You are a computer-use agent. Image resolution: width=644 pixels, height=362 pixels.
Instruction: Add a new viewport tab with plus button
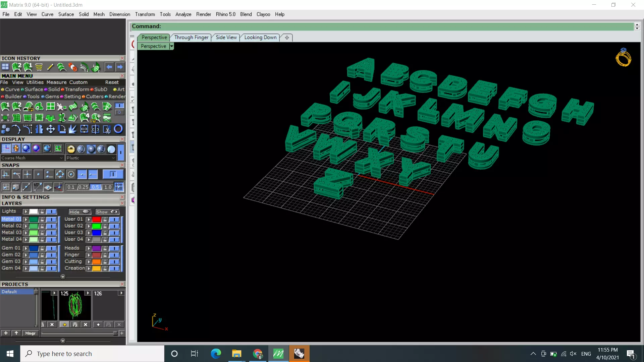click(287, 38)
